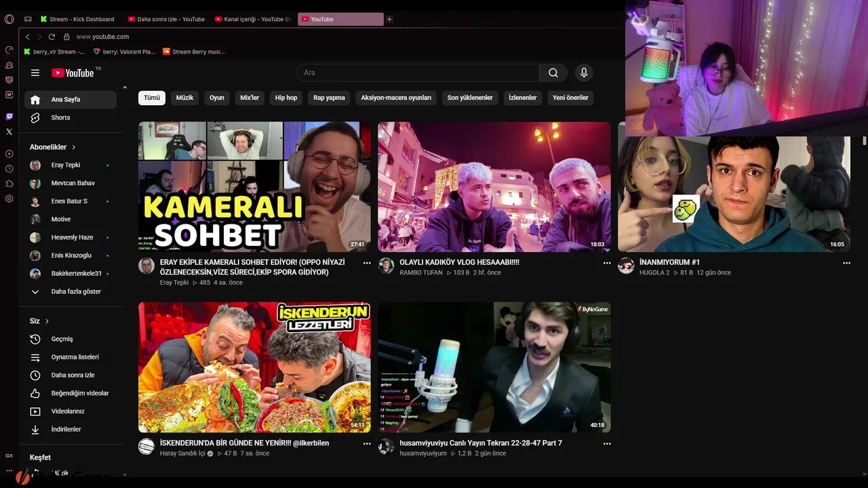The height and width of the screenshot is (488, 868).
Task: Click the site padlock security icon
Action: coord(66,37)
